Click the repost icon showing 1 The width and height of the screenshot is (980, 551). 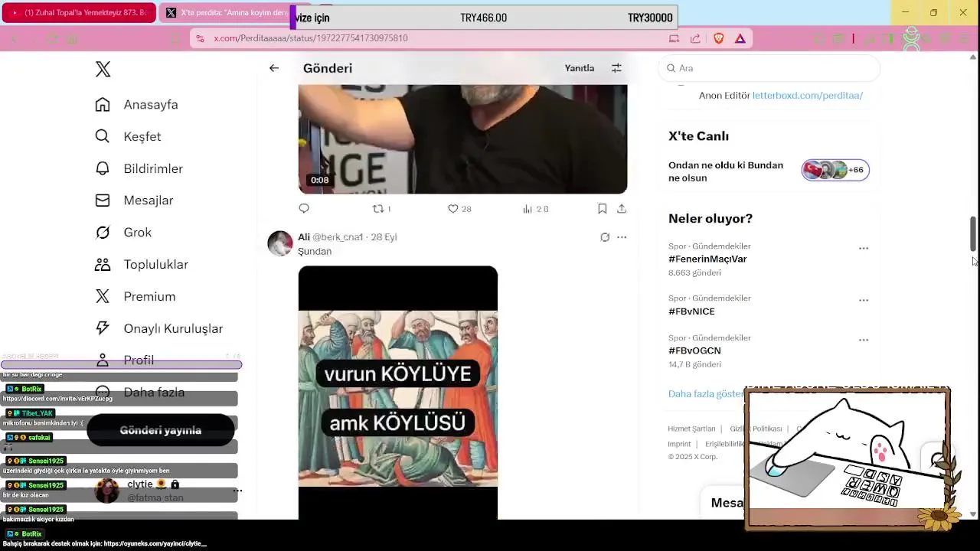381,209
